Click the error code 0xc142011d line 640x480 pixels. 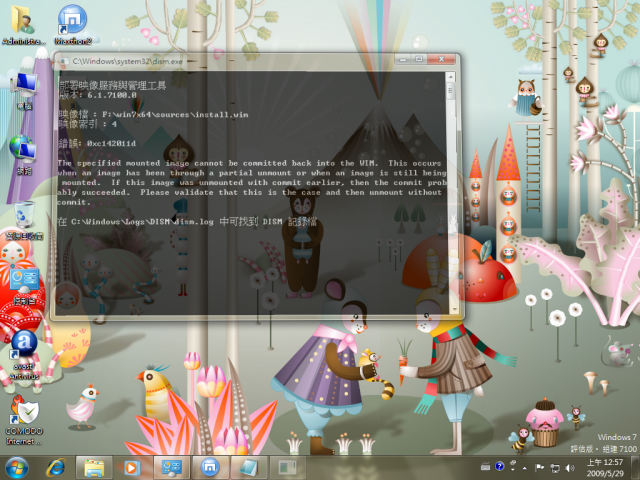pyautogui.click(x=97, y=143)
